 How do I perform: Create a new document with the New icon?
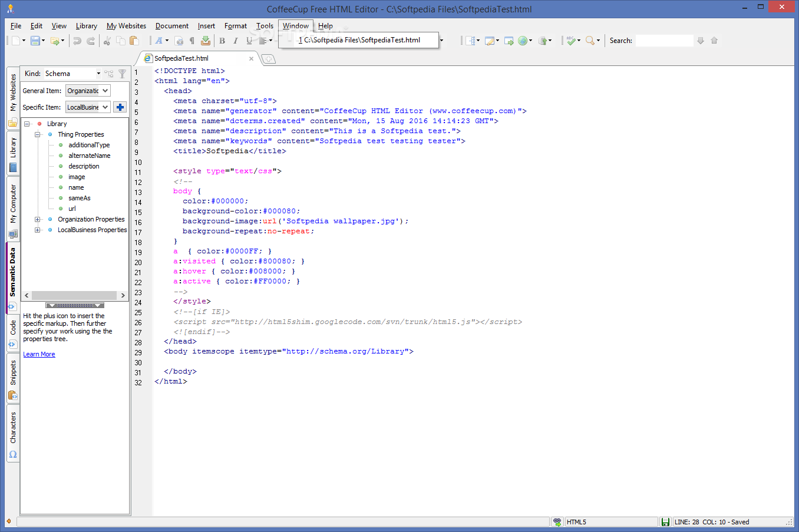[x=15, y=41]
